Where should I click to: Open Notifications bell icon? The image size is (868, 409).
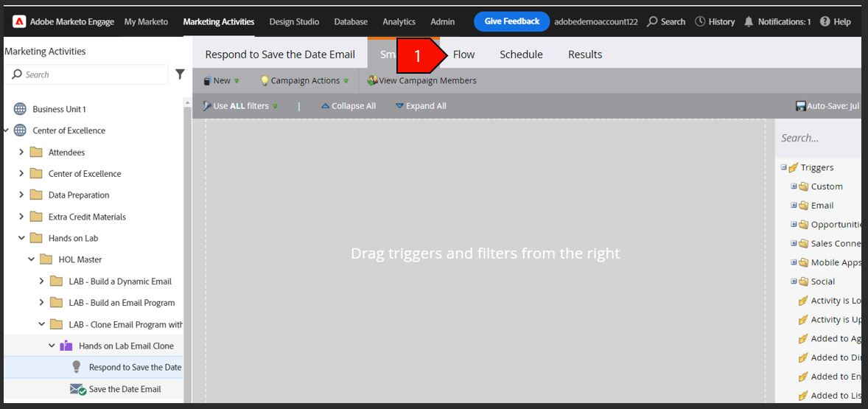pos(749,21)
